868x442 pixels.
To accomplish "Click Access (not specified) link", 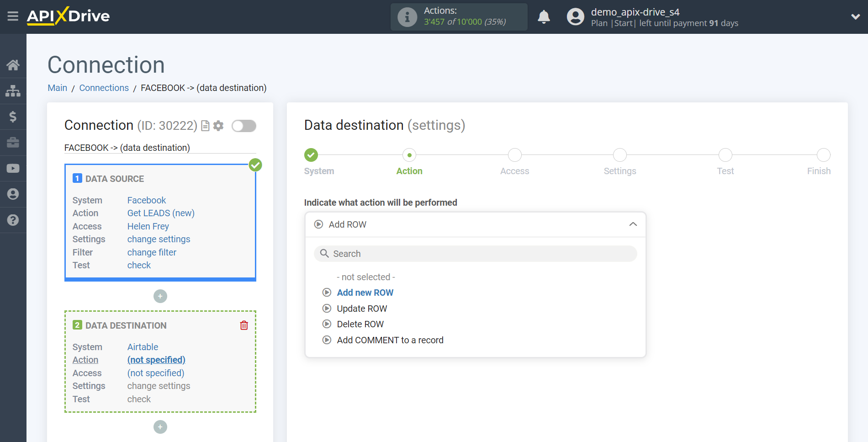I will tap(156, 373).
